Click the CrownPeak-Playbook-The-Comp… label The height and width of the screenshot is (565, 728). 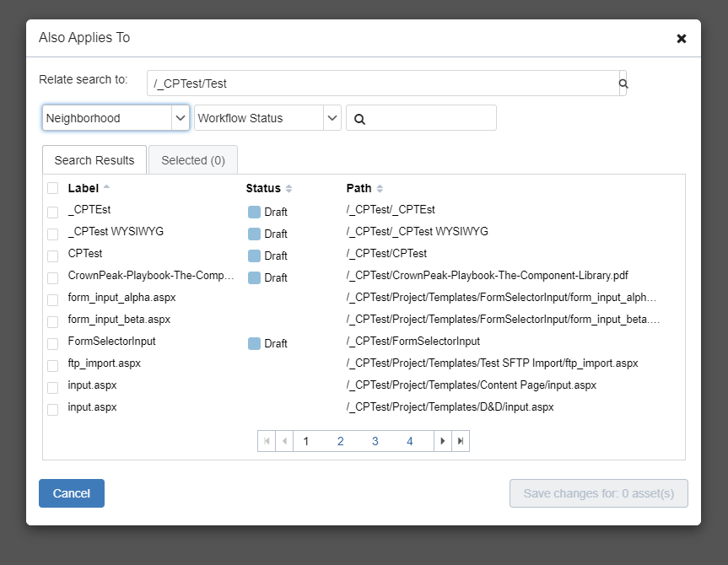point(151,275)
